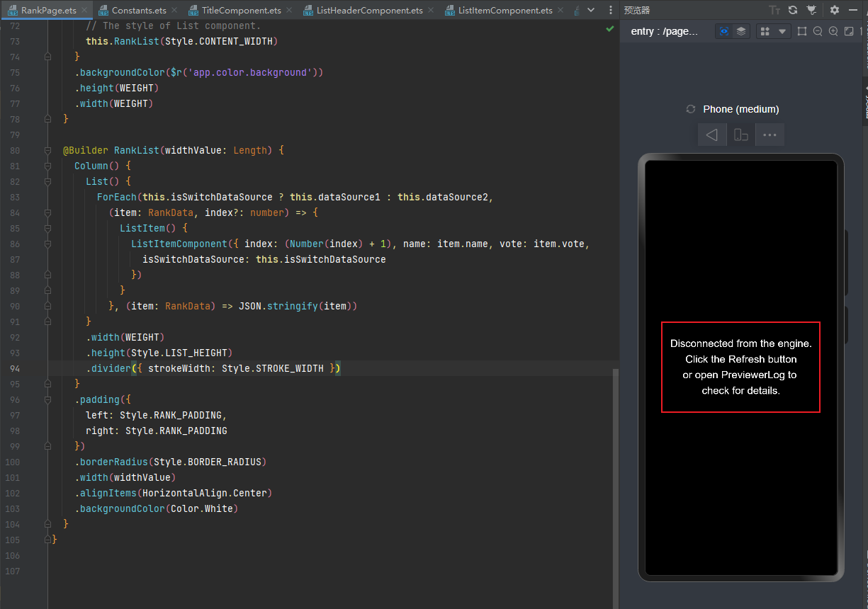Click Style.CONTENT_WIDTH on line 73
Image resolution: width=868 pixels, height=609 pixels.
click(x=219, y=42)
